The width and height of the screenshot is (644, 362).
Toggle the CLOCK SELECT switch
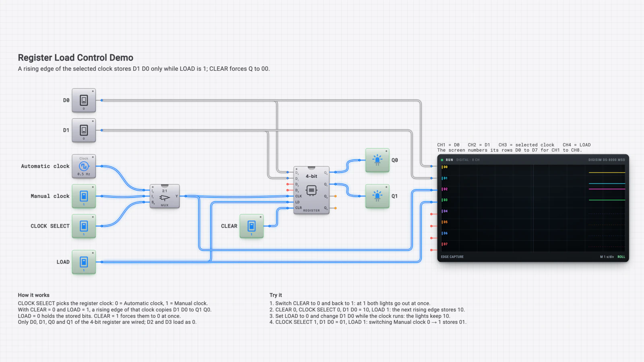coord(84,226)
